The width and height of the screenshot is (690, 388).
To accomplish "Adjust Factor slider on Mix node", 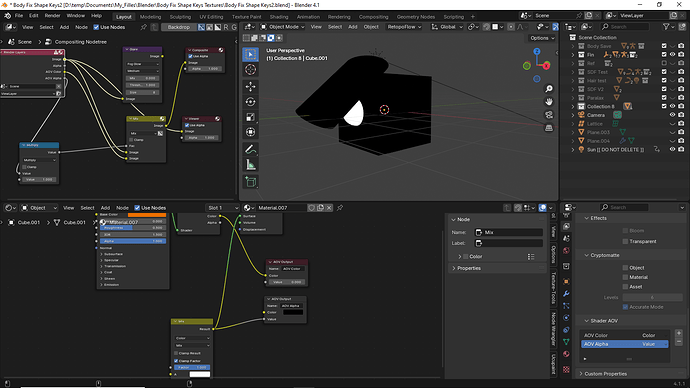I will tap(192, 367).
